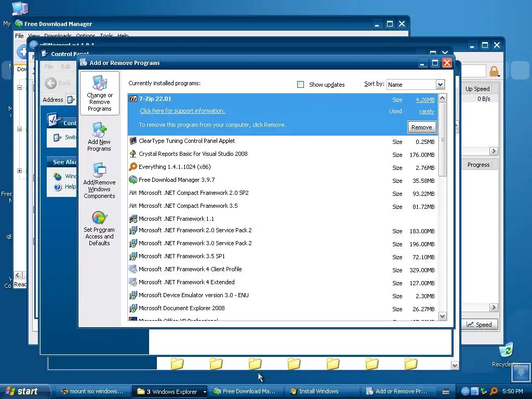Click the .NET Framework 3.5 SP1 icon
Image resolution: width=532 pixels, height=399 pixels.
point(133,256)
